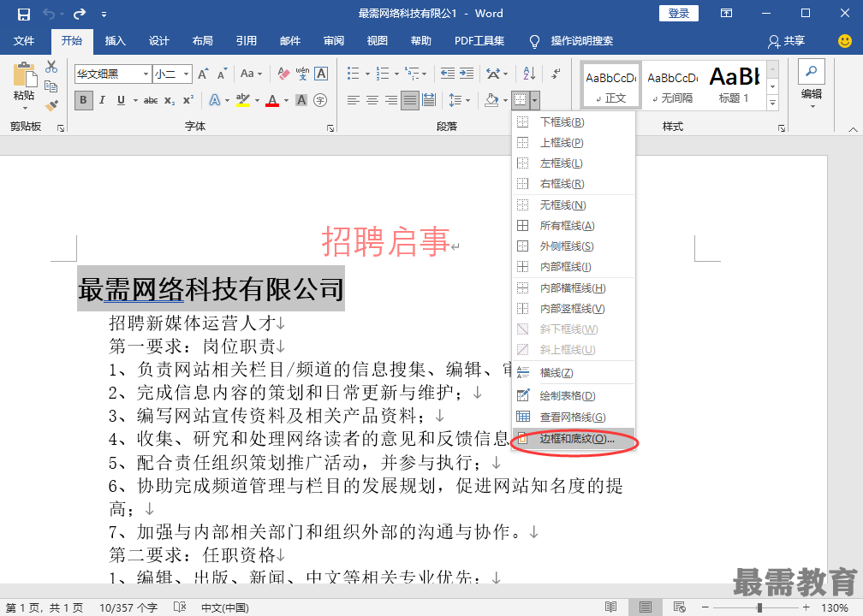This screenshot has height=616, width=863.
Task: Open Shading paint bucket dropdown arrow
Action: tap(505, 100)
